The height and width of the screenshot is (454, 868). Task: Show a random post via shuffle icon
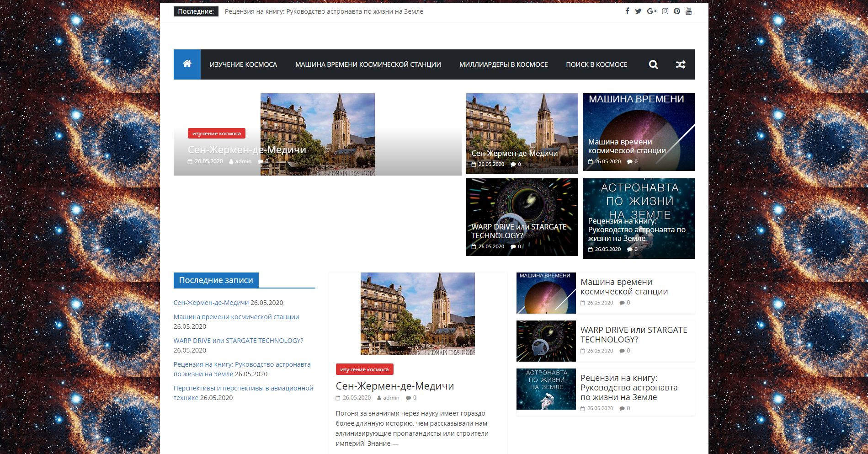681,64
